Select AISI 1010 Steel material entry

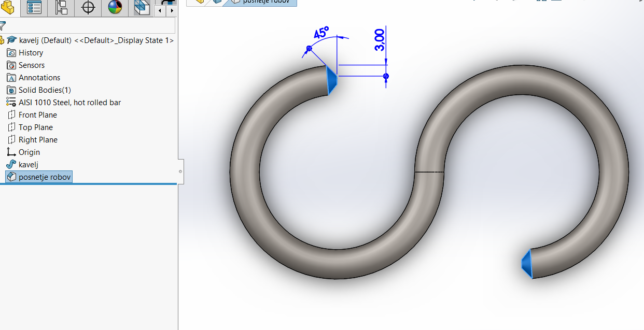pos(69,103)
